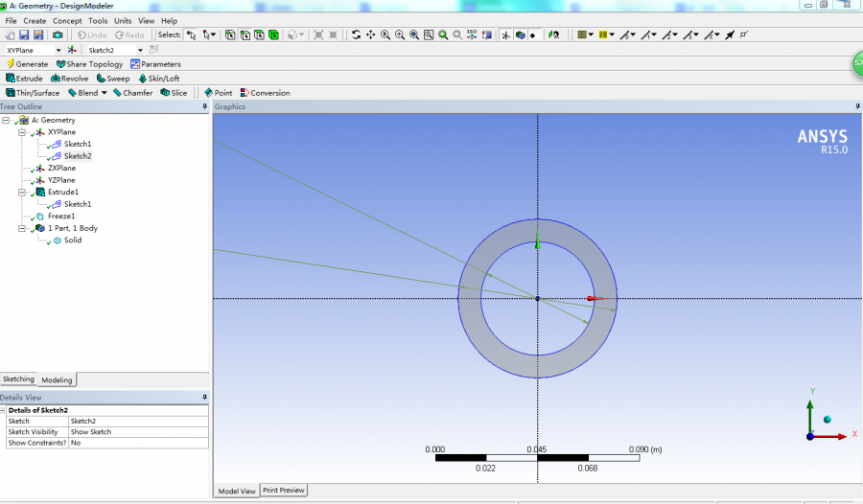Open the XYPlane plane dropdown
The height and width of the screenshot is (504, 863).
point(58,50)
